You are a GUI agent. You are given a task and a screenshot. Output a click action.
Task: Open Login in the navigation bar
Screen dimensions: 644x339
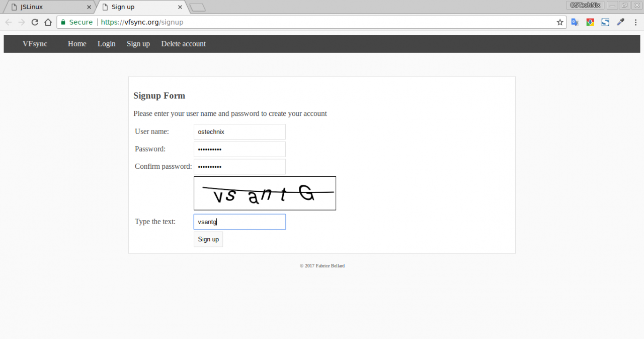[107, 44]
